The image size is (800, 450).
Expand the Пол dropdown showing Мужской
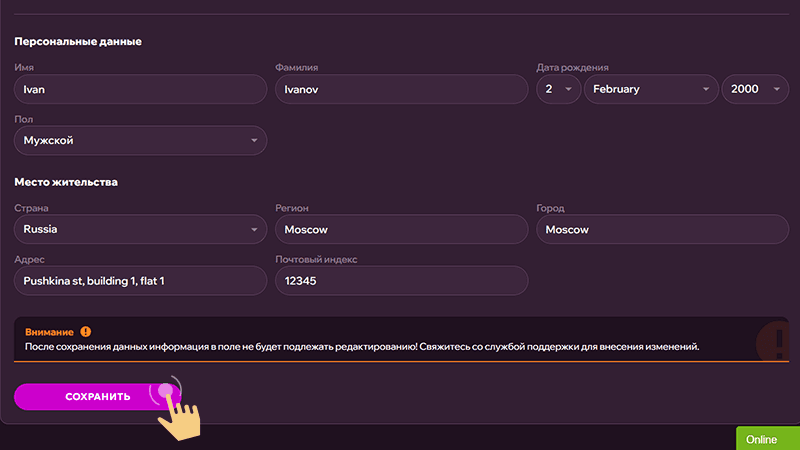[141, 141]
